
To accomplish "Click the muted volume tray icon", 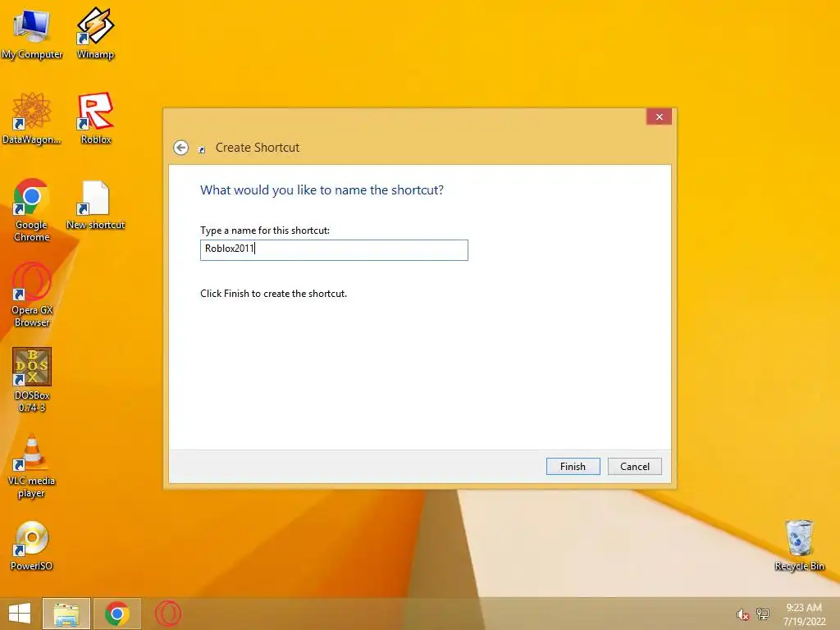I will [742, 614].
